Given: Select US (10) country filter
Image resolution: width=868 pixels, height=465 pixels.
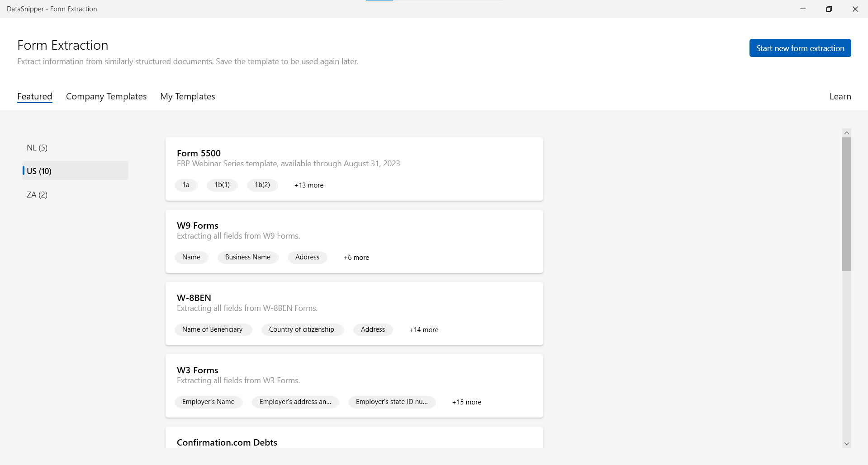Looking at the screenshot, I should [x=39, y=171].
